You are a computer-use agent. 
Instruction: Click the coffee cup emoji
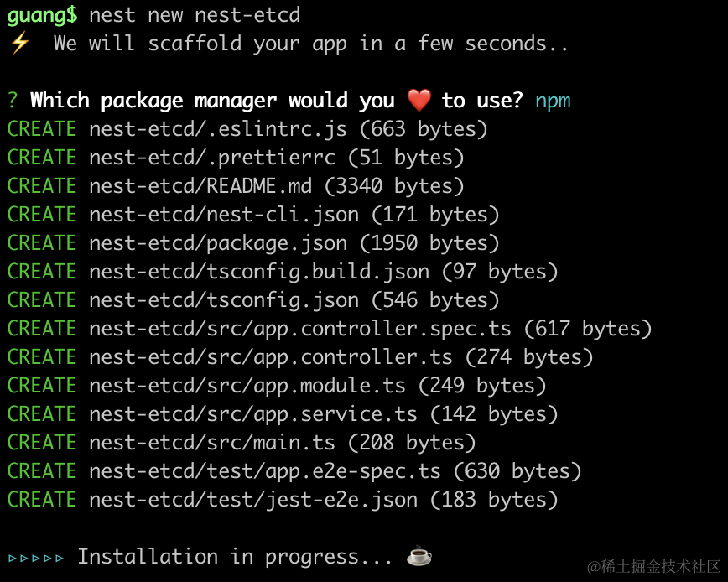tap(419, 557)
